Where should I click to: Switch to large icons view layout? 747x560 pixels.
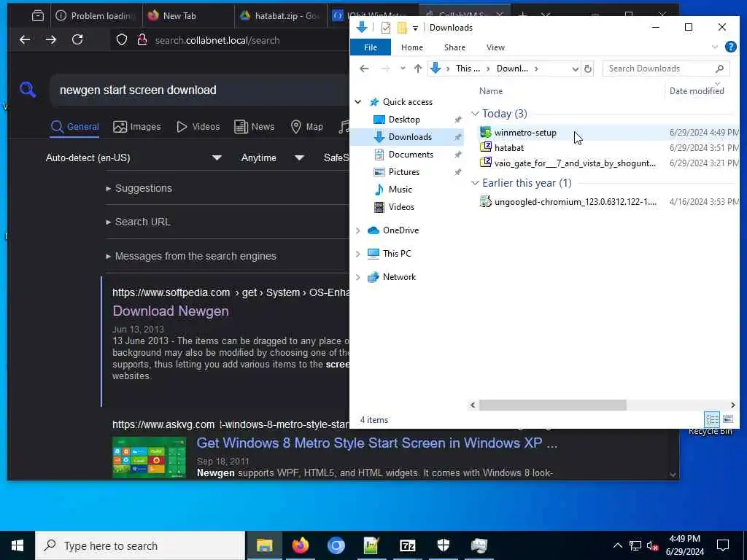coord(728,419)
